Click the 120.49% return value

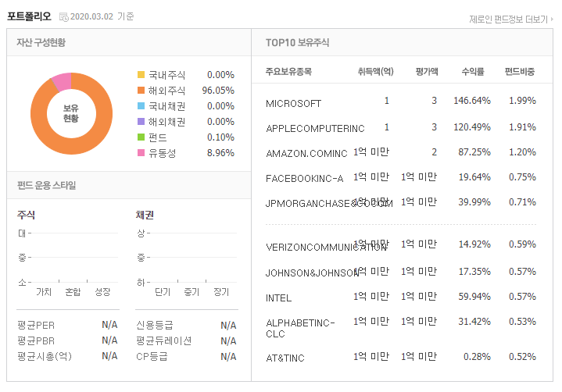point(471,127)
